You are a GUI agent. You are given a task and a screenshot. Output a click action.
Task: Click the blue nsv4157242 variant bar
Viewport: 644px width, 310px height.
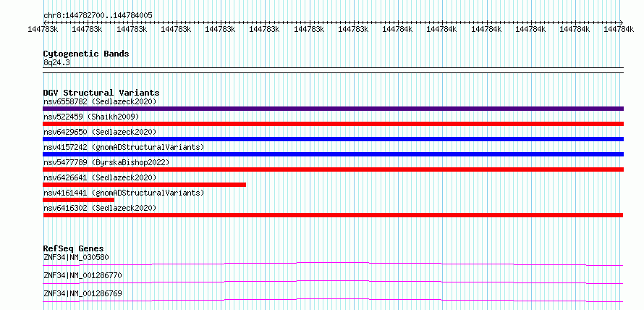click(x=333, y=154)
